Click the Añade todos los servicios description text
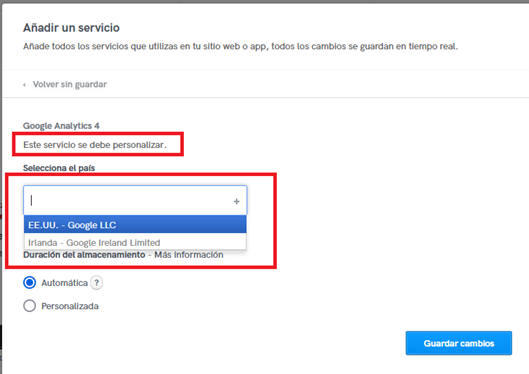 240,46
